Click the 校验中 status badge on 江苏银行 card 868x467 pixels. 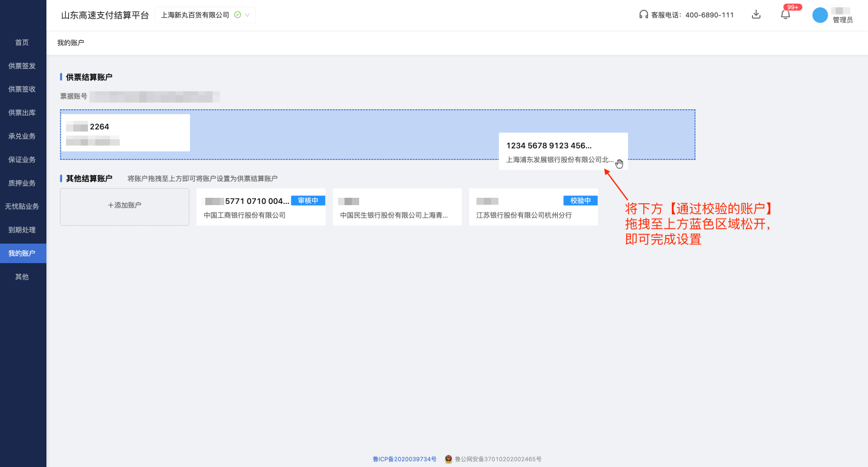[580, 200]
